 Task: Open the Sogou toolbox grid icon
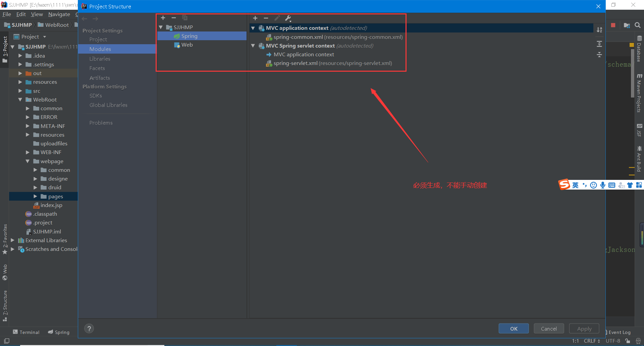[639, 185]
